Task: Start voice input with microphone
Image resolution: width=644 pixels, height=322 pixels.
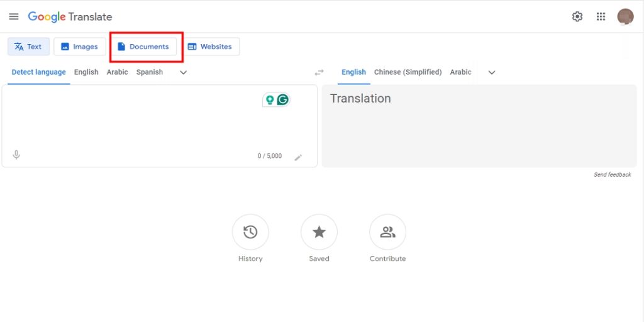Action: 16,155
